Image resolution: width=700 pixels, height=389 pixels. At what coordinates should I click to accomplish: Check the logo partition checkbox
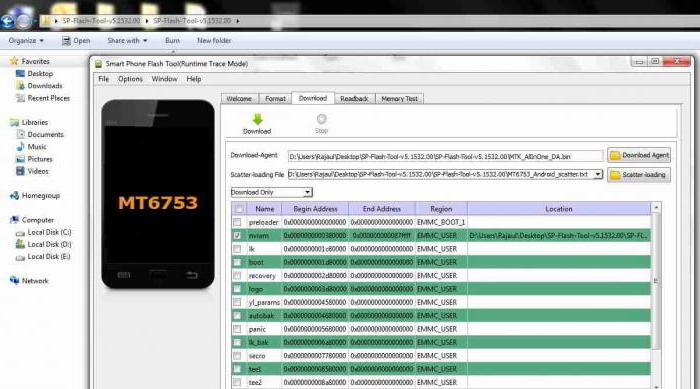pos(237,289)
